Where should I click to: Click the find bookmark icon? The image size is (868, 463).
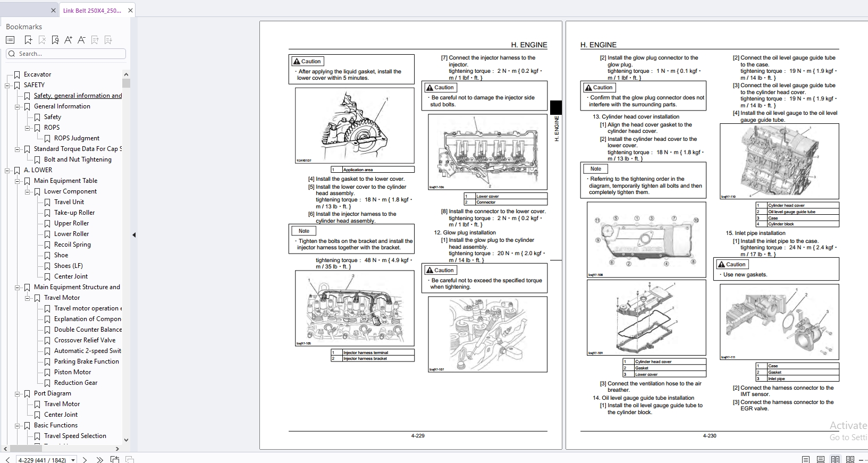(x=55, y=40)
